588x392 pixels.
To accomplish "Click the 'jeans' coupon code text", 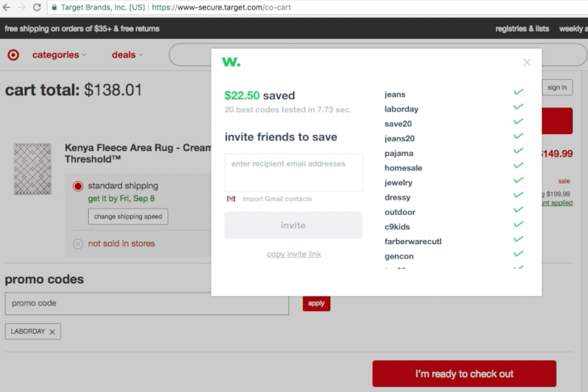I will point(395,95).
